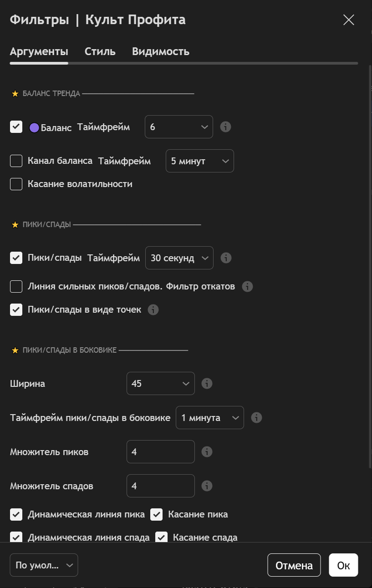
Task: Click info icon for Таймфрейм пики/спады в боковике
Action: click(x=256, y=418)
